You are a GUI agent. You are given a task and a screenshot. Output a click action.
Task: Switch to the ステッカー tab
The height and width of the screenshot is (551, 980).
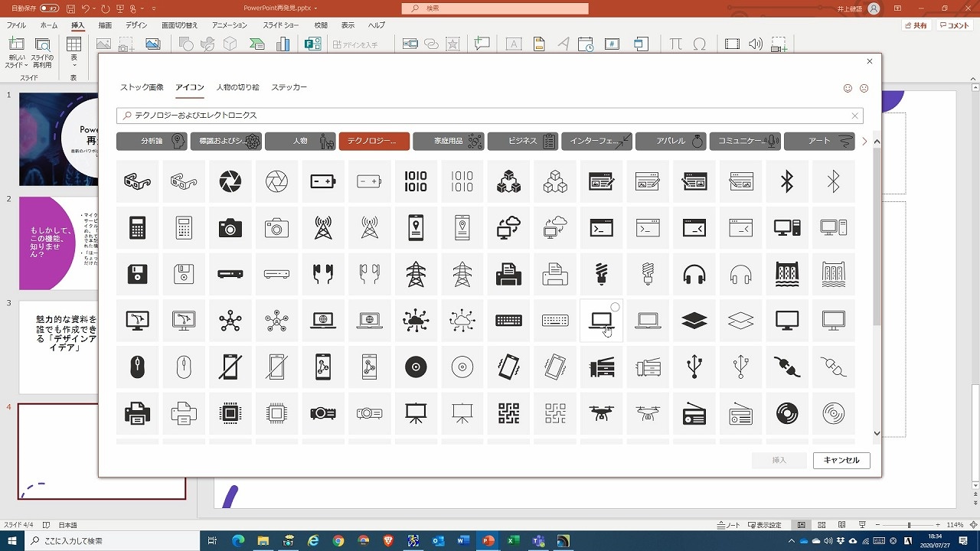[289, 87]
